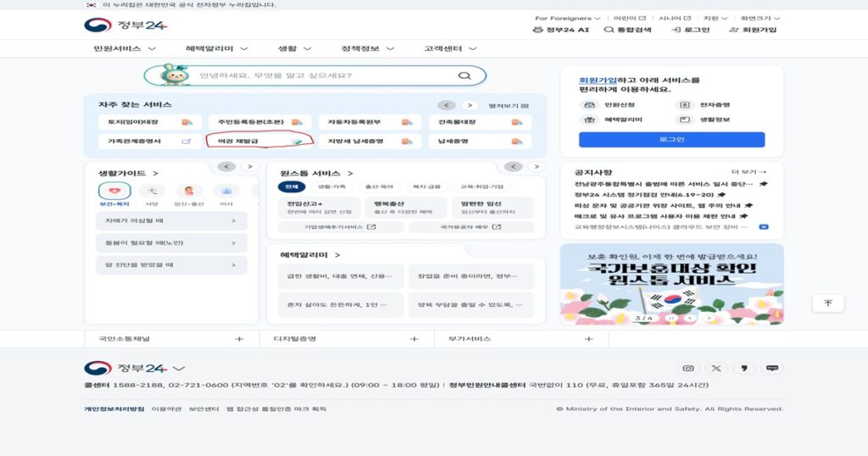
Task: Expand the 민원서비스 navigation menu
Action: tap(125, 48)
